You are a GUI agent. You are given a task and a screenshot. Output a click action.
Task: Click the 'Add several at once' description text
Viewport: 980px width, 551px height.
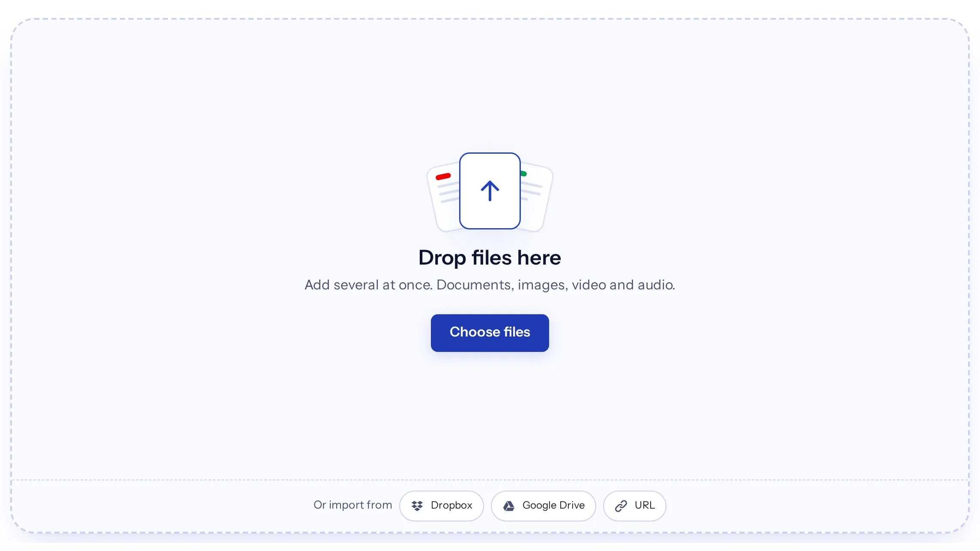coord(490,285)
